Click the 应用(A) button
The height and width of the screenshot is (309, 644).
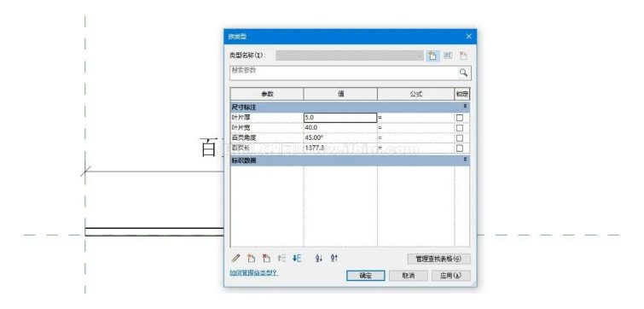click(x=450, y=276)
